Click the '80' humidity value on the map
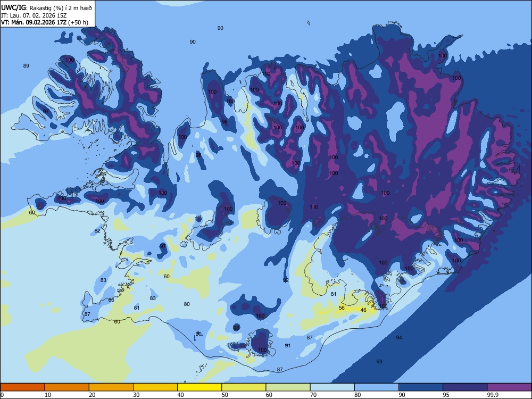Screen dimensions: 532x399 click(x=187, y=304)
